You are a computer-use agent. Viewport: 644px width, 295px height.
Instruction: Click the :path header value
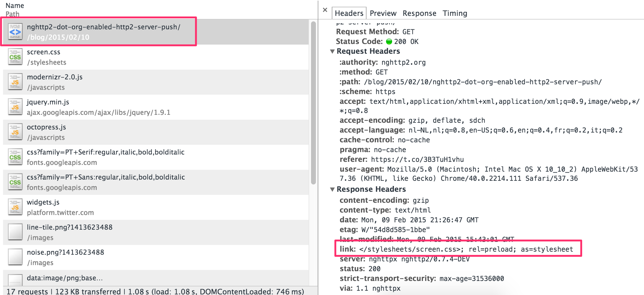tap(483, 82)
